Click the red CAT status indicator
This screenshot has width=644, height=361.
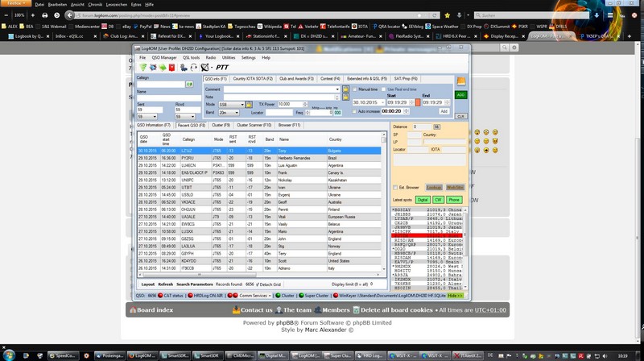tap(160, 296)
